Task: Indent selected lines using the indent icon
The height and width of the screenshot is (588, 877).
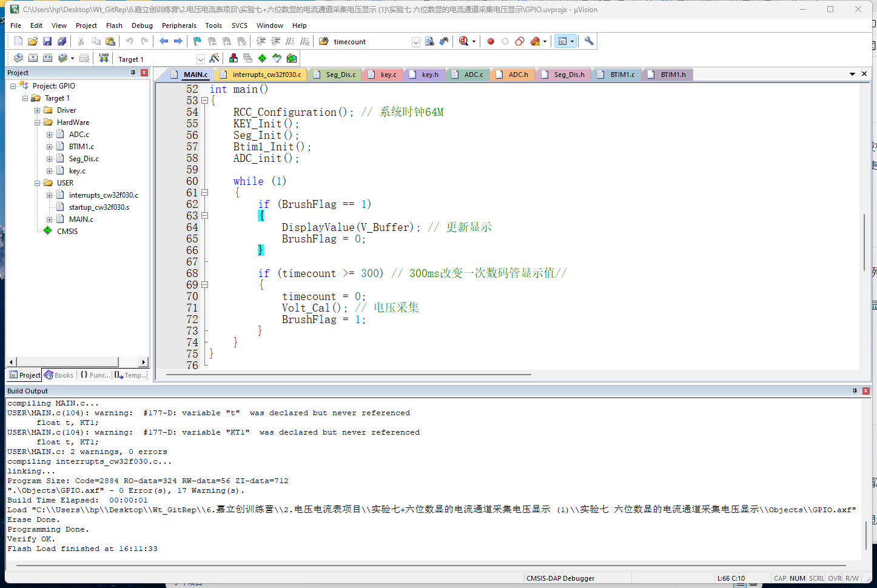Action: point(261,41)
